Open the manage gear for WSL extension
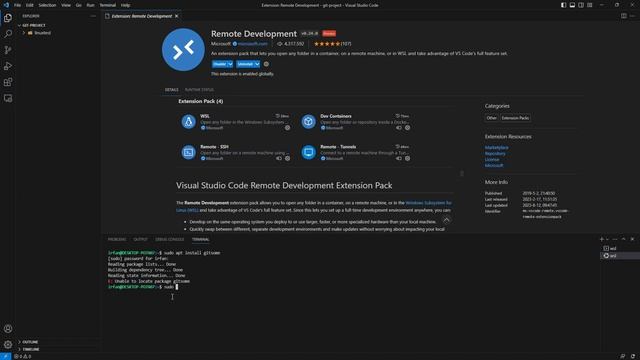 pyautogui.click(x=287, y=128)
